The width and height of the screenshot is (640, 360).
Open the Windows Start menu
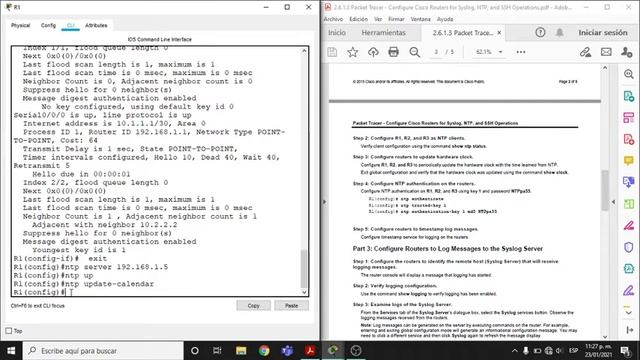[x=11, y=350]
